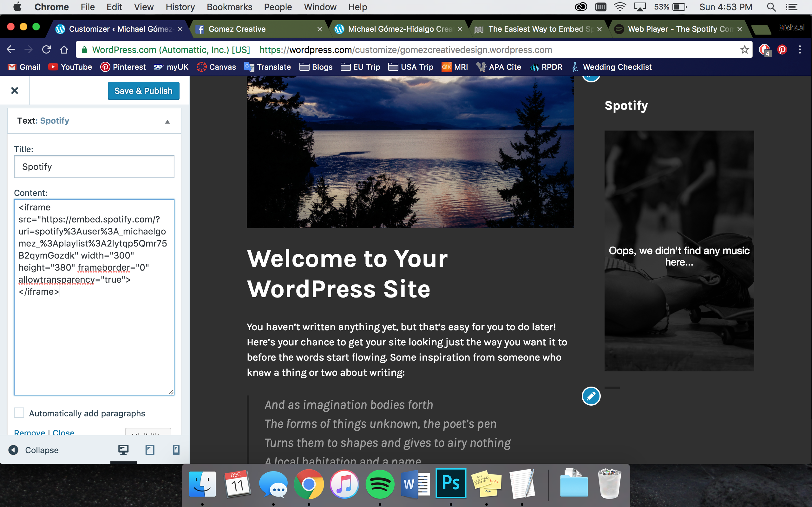Click Save & Publish button
The height and width of the screenshot is (507, 812).
(x=143, y=91)
